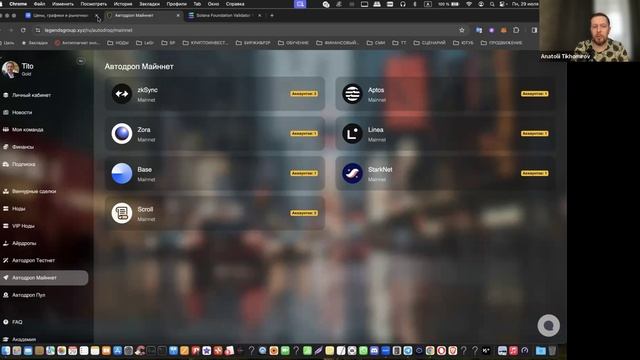Click Tito's profile avatar
Image resolution: width=640 pixels, height=360 pixels.
pyautogui.click(x=10, y=69)
